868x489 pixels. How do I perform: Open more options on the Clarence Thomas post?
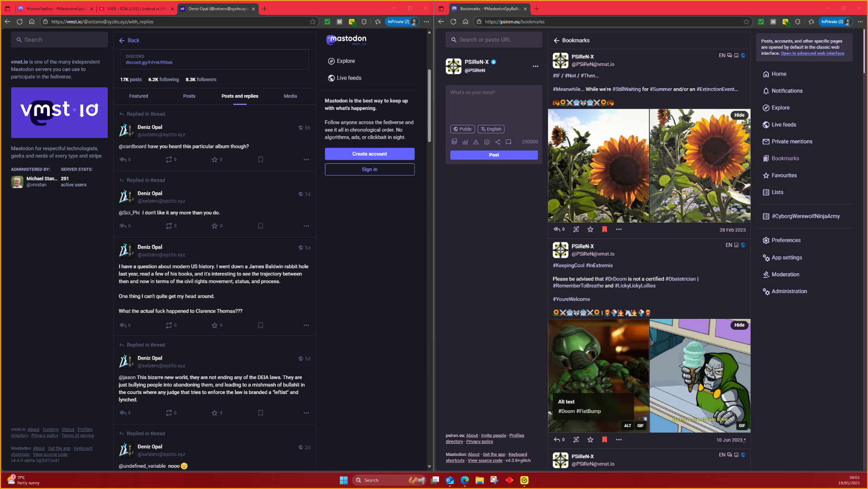pos(306,325)
